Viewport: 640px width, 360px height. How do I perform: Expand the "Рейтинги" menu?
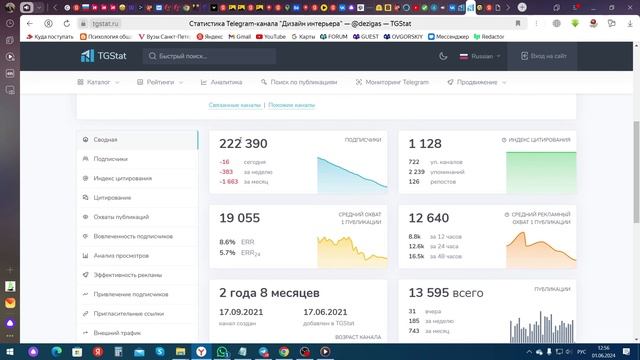tap(160, 82)
